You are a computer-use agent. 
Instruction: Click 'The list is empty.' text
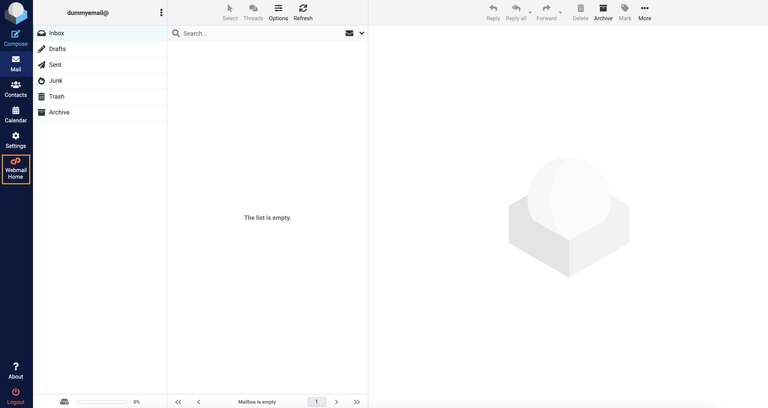click(267, 217)
